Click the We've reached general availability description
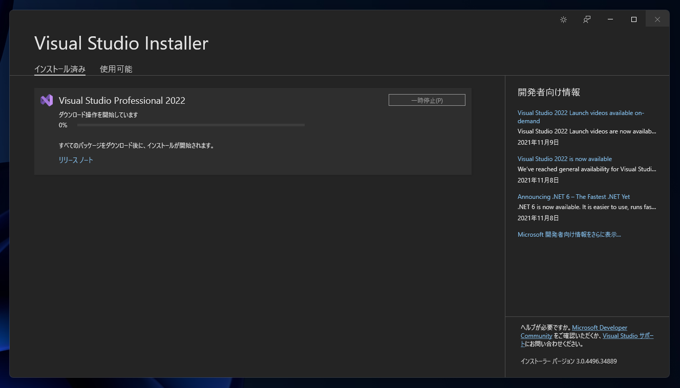Viewport: 680px width, 388px height. tap(586, 169)
